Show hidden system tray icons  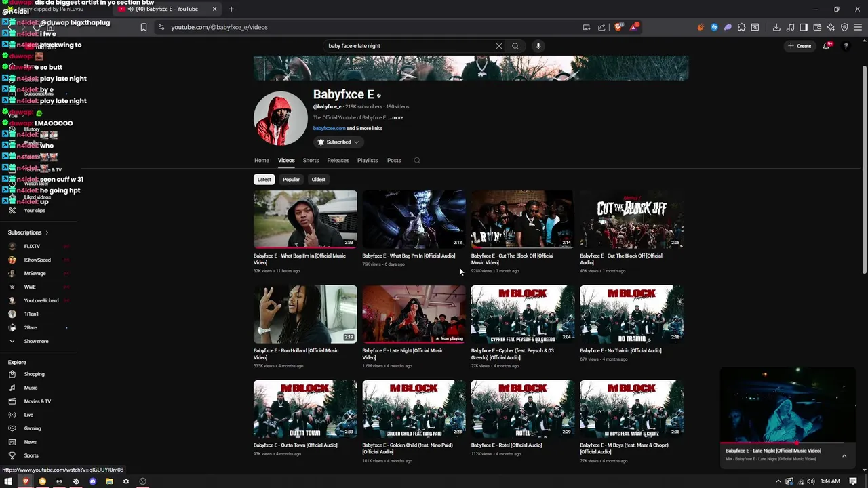[x=778, y=481]
